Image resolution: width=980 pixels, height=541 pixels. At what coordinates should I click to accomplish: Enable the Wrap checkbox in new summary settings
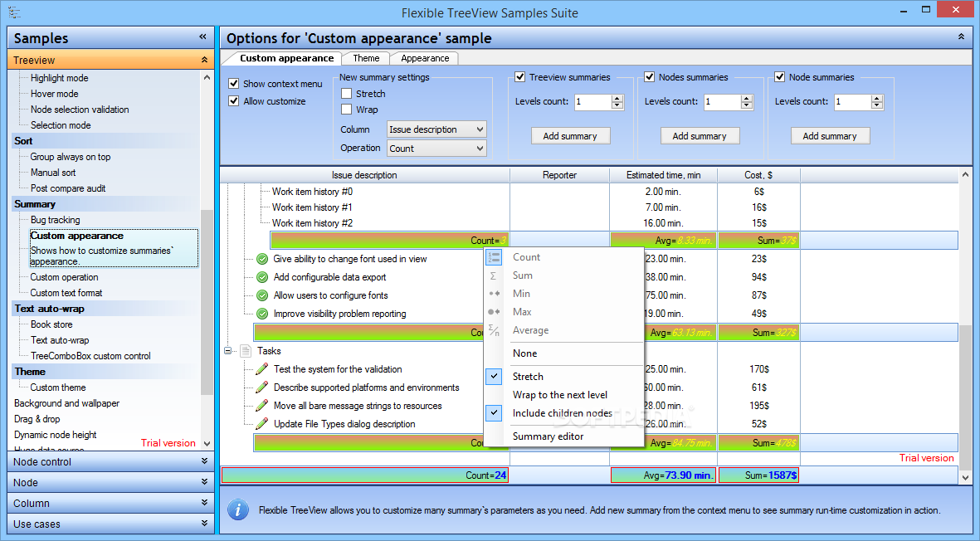click(346, 110)
